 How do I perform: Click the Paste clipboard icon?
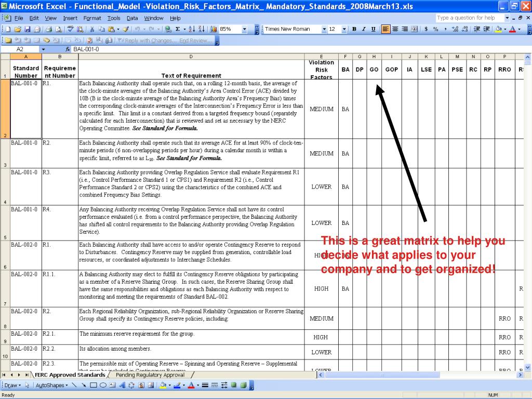(111, 30)
